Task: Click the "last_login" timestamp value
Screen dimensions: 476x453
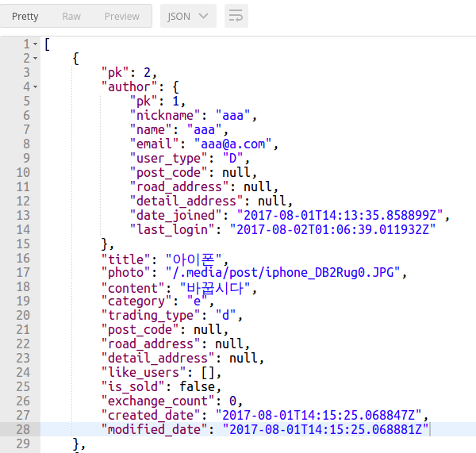Action: pos(332,229)
